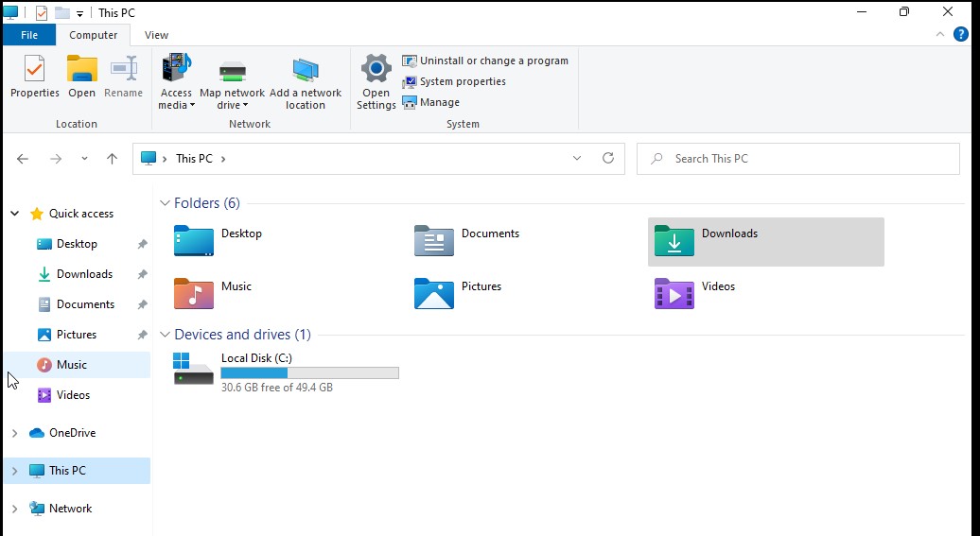Open the address bar history dropdown

coord(577,159)
